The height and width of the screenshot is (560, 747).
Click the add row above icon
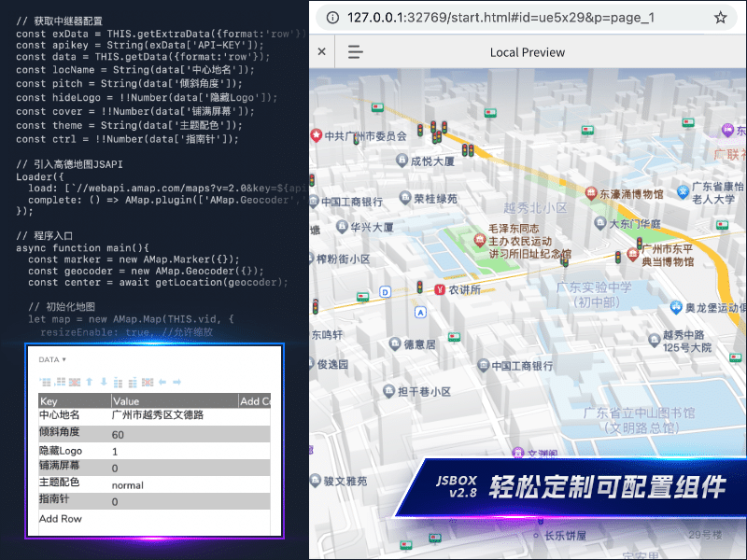[45, 382]
